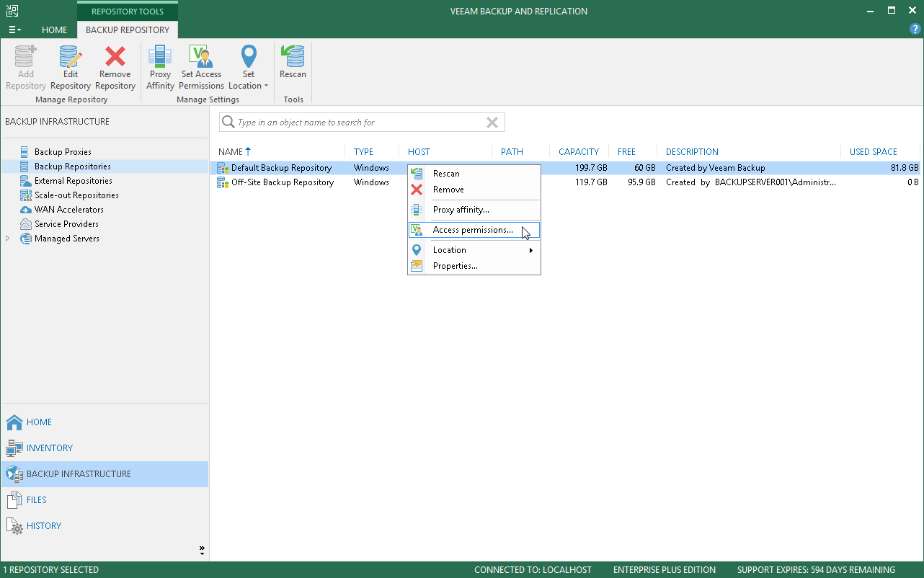Click the Veeam application icon in title bar
Screen dimensions: 924x578
pyautogui.click(x=12, y=11)
